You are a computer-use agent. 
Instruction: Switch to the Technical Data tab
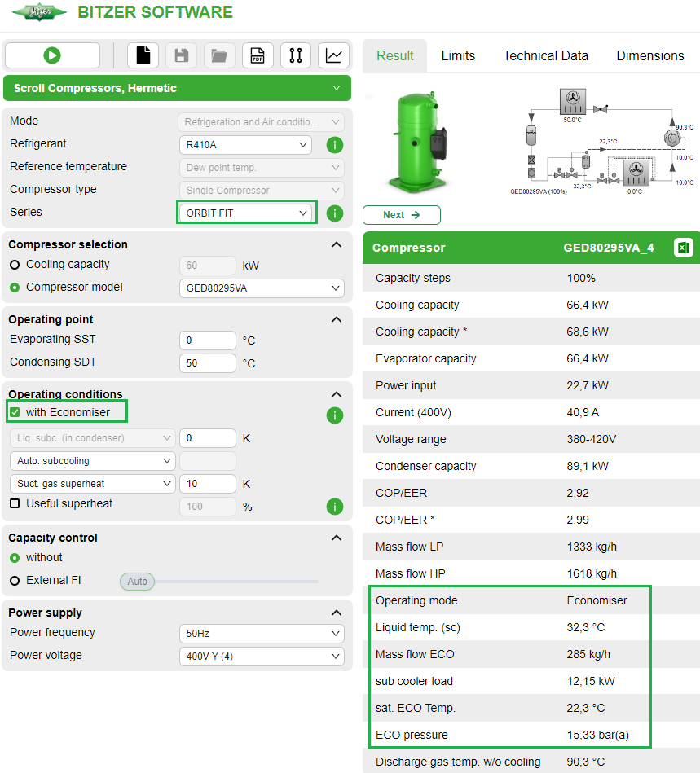tap(545, 55)
